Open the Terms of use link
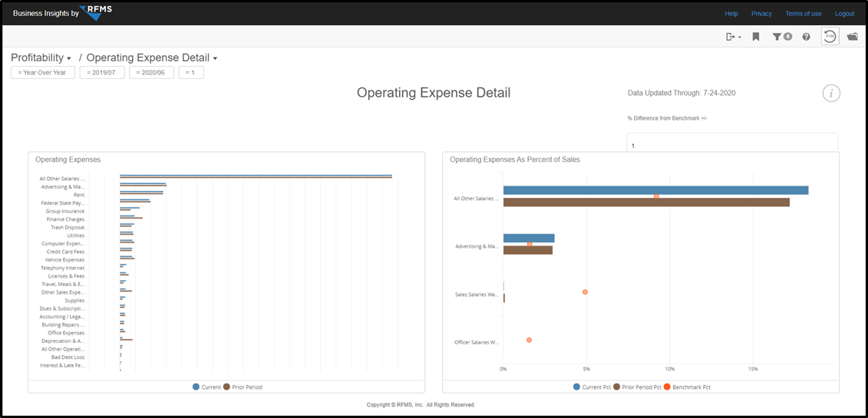The width and height of the screenshot is (868, 418). click(x=804, y=13)
